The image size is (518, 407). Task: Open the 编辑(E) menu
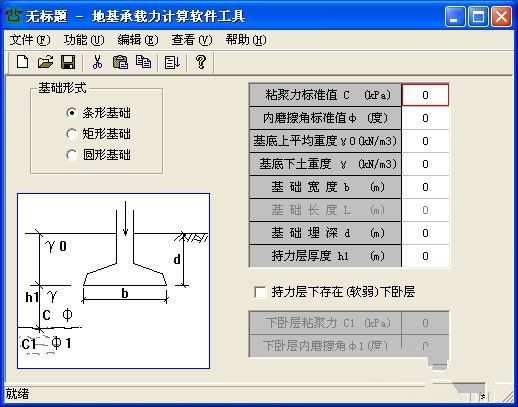click(x=138, y=40)
